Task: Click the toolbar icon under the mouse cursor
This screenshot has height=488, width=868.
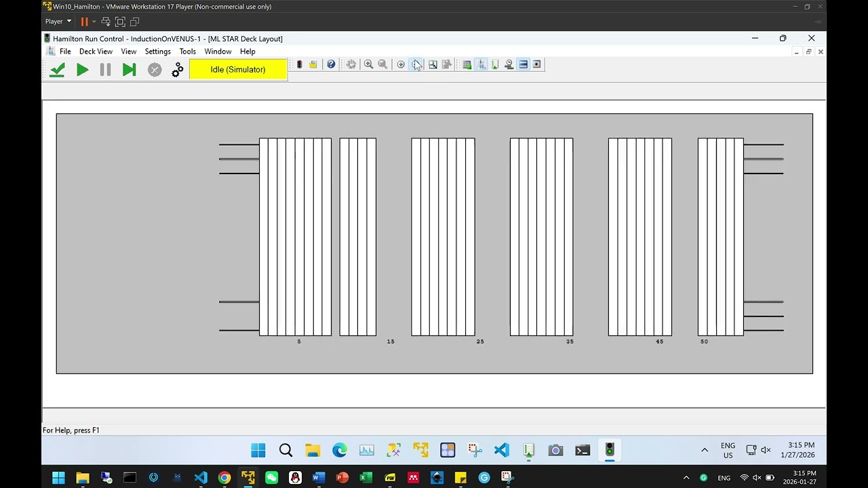Action: click(x=416, y=64)
